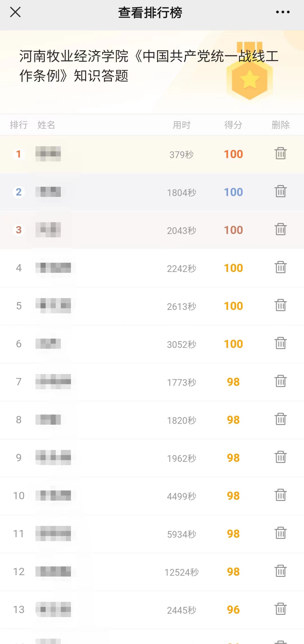Remove the rank 6 entry with 3052秒
This screenshot has width=304, height=644.
coord(281,343)
